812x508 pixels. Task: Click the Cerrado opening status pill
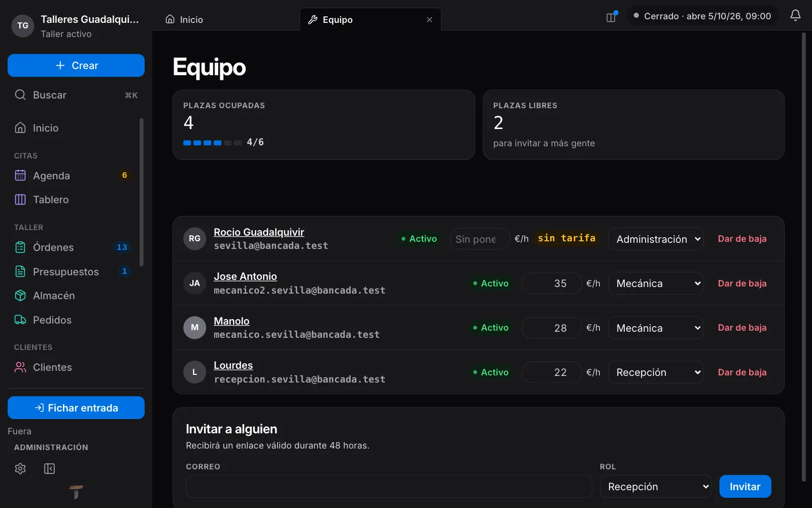tap(702, 16)
